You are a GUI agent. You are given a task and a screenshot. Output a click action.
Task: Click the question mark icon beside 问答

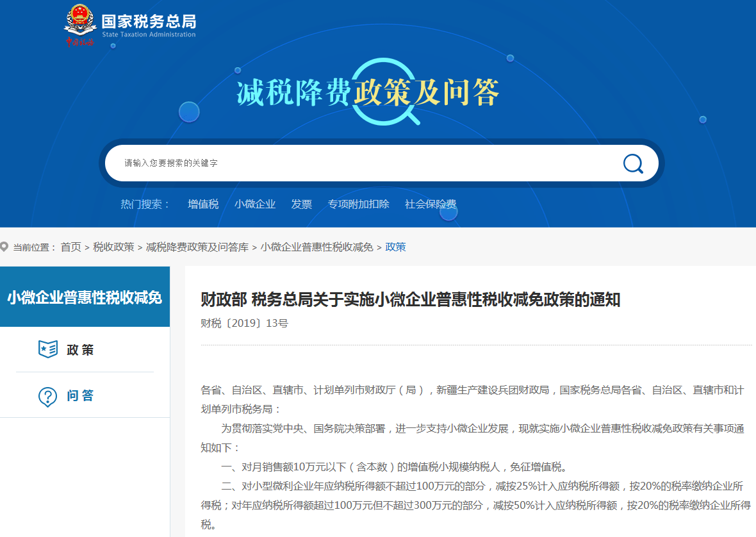click(48, 397)
